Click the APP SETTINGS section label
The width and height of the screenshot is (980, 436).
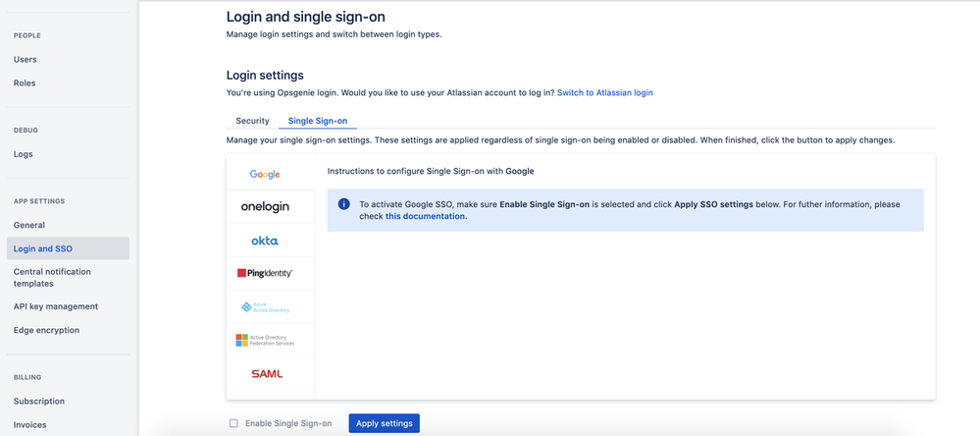click(39, 201)
